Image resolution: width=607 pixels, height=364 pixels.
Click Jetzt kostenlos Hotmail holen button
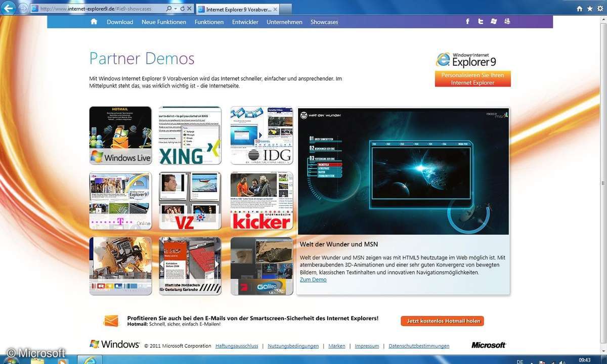point(443,321)
